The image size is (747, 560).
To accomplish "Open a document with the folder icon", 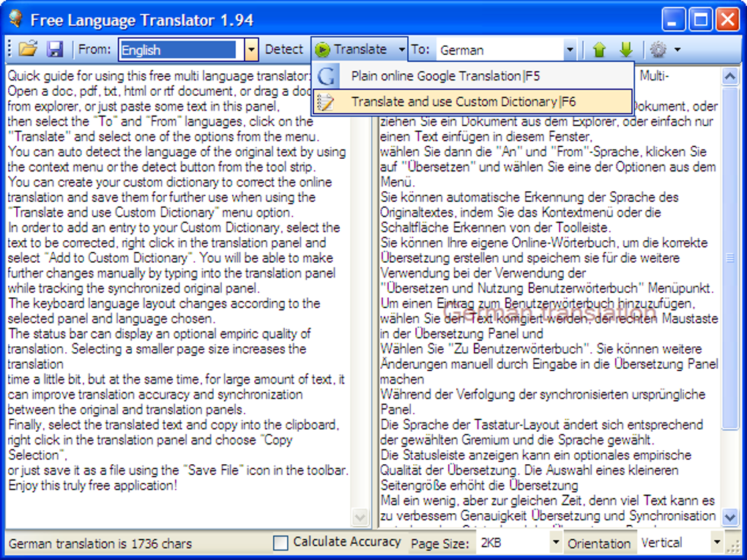I will point(28,49).
